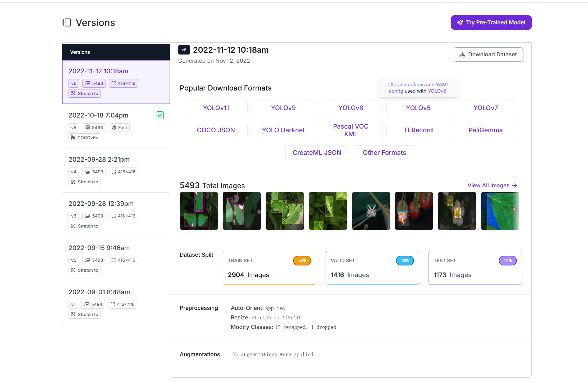Screen dimensions: 588x389
Task: Click the YOLOv5 link in the tooltip
Action: [437, 91]
